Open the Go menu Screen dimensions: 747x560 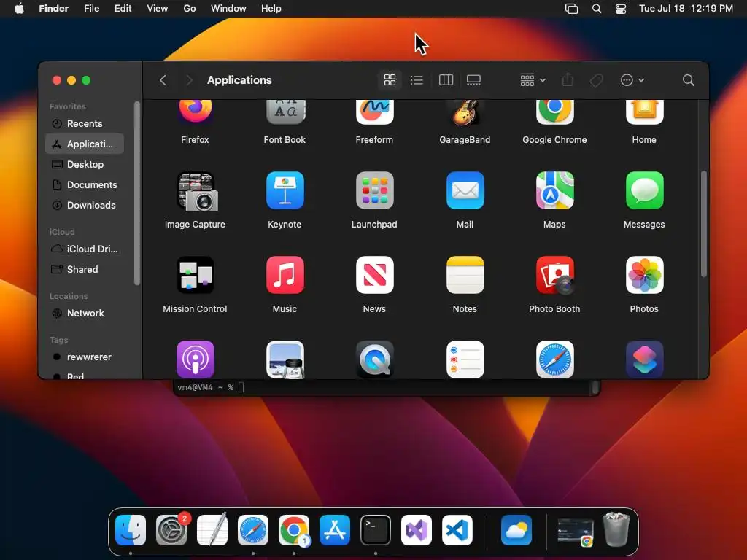190,9
